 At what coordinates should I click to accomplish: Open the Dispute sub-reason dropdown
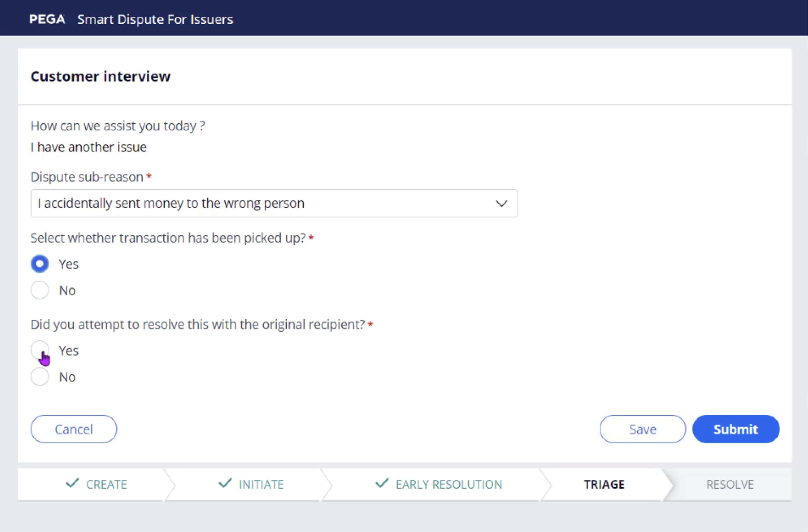click(274, 203)
